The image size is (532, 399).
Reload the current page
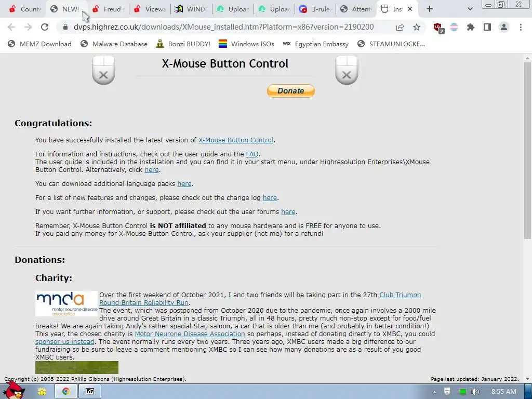(x=45, y=27)
